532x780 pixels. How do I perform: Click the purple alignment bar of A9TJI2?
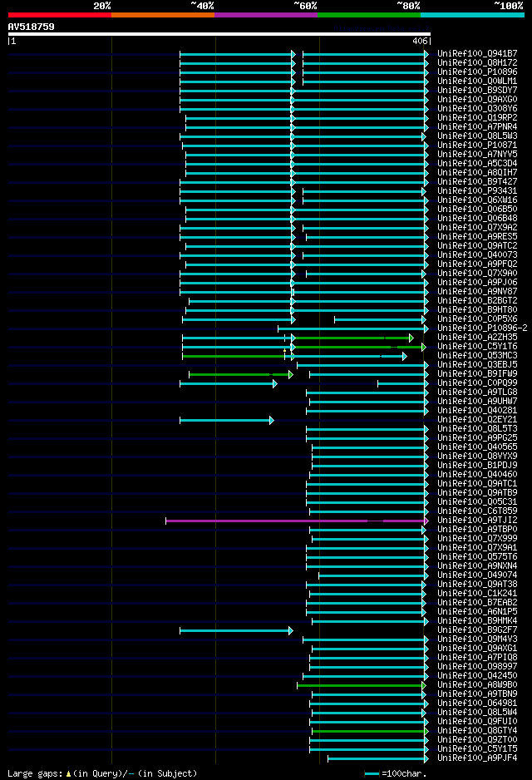(x=297, y=521)
